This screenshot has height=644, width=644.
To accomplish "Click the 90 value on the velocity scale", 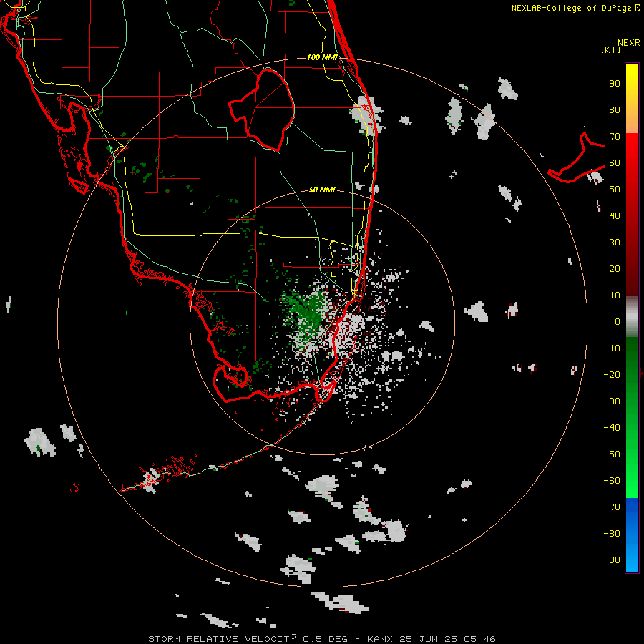I will pyautogui.click(x=615, y=84).
